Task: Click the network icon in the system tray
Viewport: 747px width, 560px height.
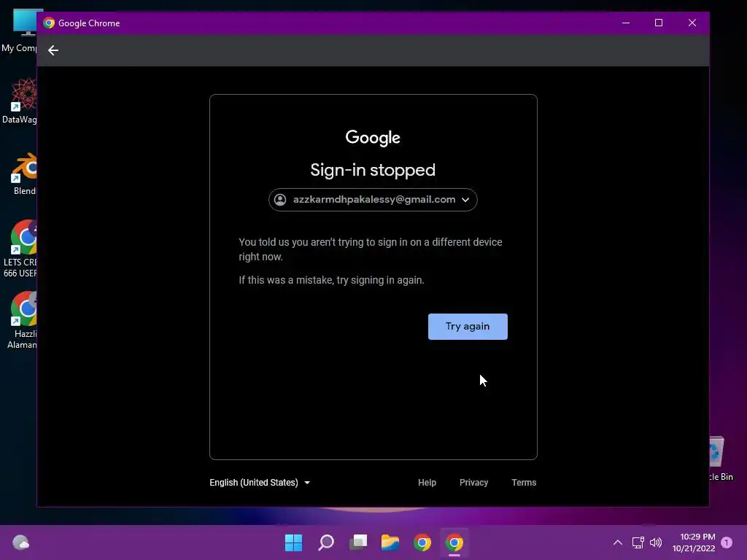Action: (x=638, y=542)
